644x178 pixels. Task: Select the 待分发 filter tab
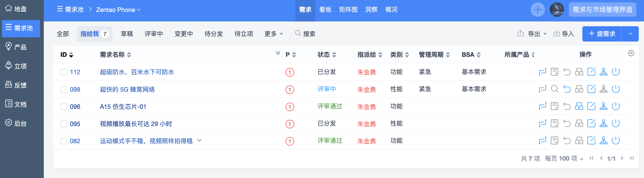pyautogui.click(x=213, y=34)
